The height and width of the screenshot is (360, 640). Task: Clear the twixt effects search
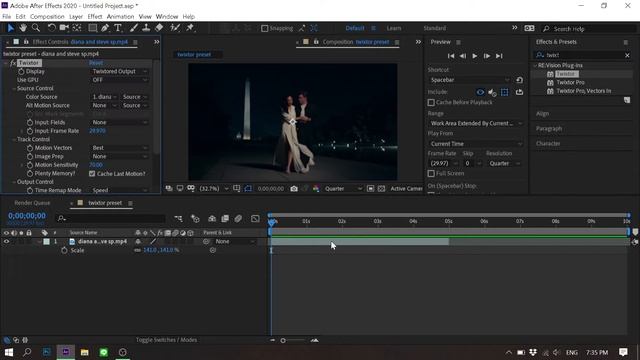coord(627,55)
